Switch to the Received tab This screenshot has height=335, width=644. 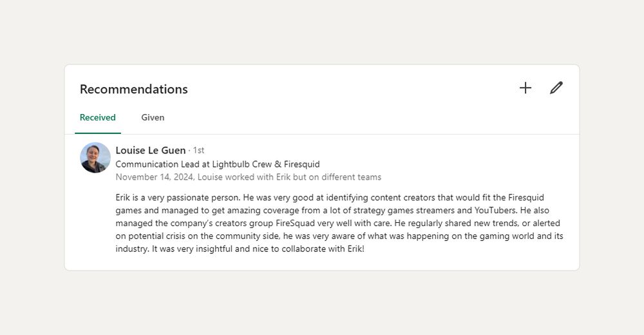pyautogui.click(x=97, y=117)
